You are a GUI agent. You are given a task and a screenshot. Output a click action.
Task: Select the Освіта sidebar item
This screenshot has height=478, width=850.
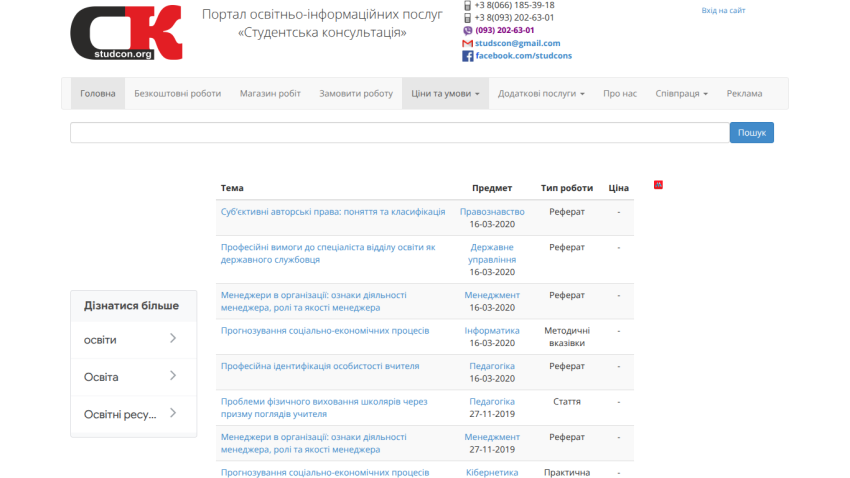133,377
